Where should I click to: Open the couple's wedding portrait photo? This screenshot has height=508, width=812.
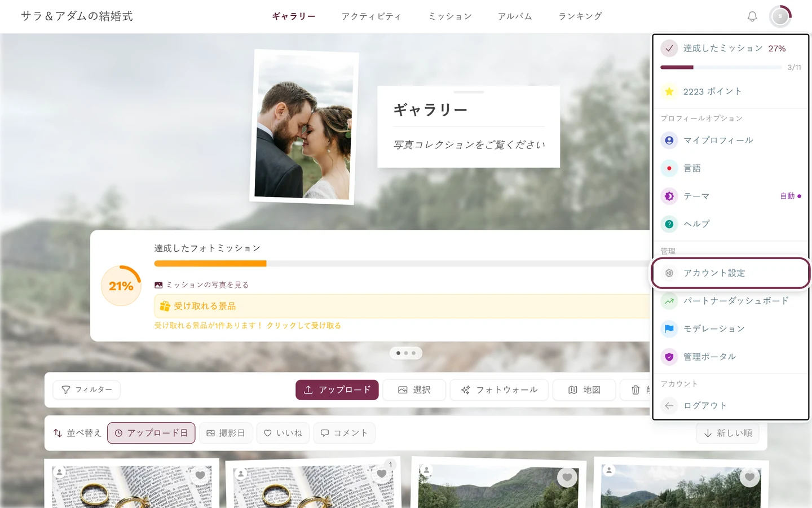pos(304,127)
